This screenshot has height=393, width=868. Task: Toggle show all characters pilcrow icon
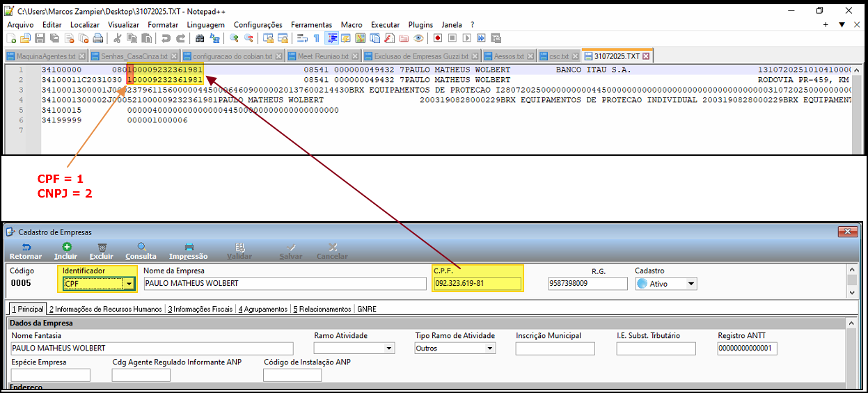(316, 38)
